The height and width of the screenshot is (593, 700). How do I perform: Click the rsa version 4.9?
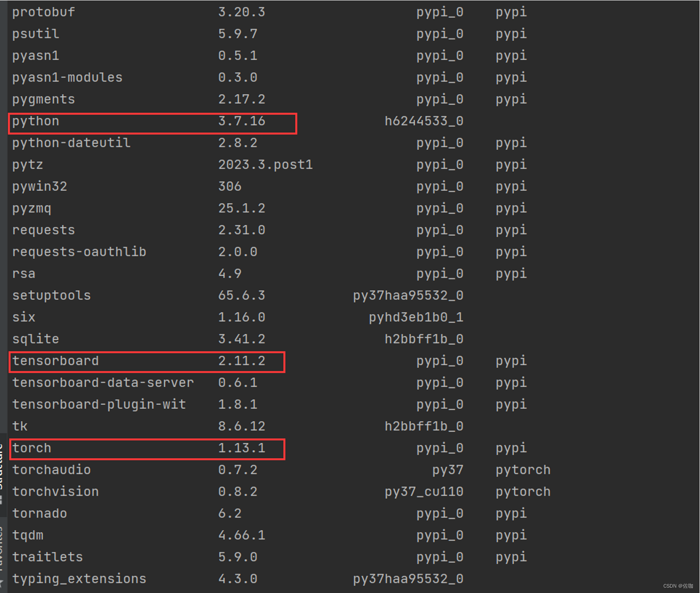click(230, 274)
